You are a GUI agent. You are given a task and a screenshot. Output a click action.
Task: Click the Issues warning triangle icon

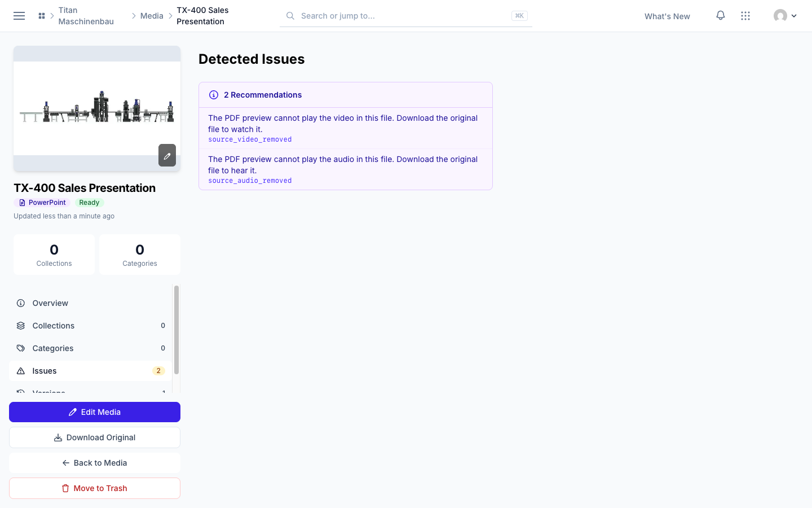pos(21,371)
